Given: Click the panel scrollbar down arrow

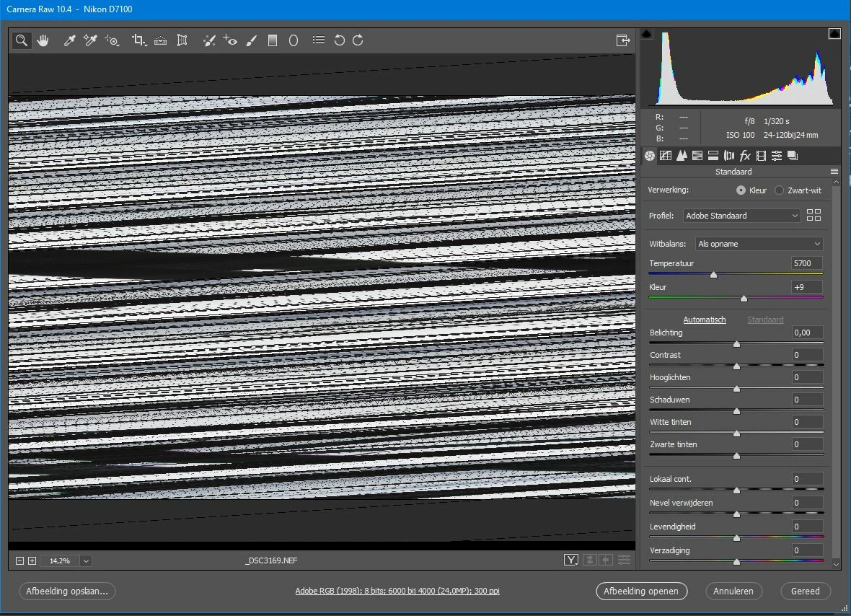Looking at the screenshot, I should 836,565.
